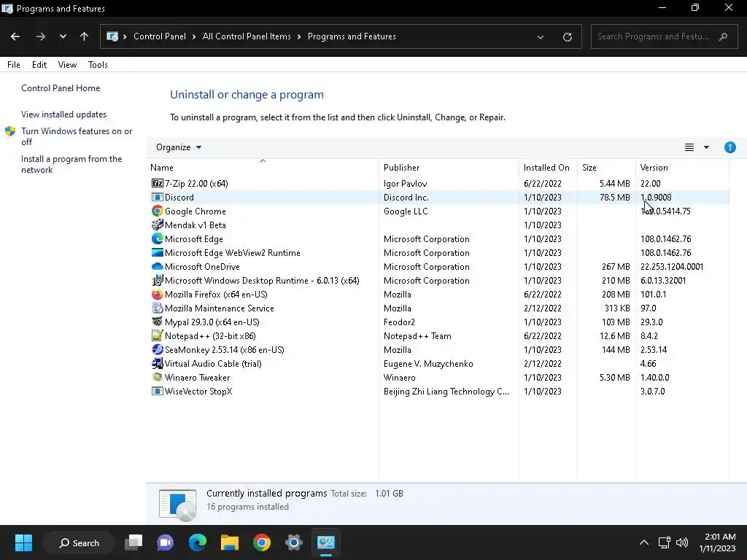The width and height of the screenshot is (747, 560).
Task: Click the Mendak v1 Beta icon
Action: [x=158, y=225]
